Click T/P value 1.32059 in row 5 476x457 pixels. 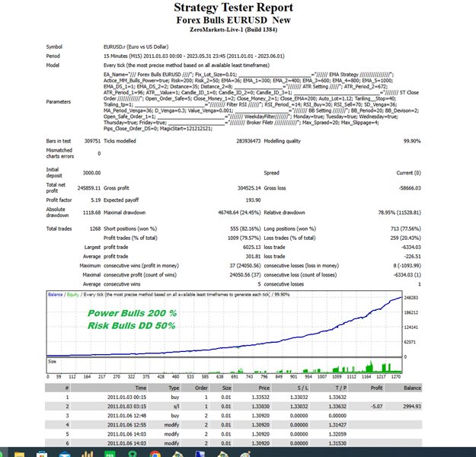pos(337,434)
